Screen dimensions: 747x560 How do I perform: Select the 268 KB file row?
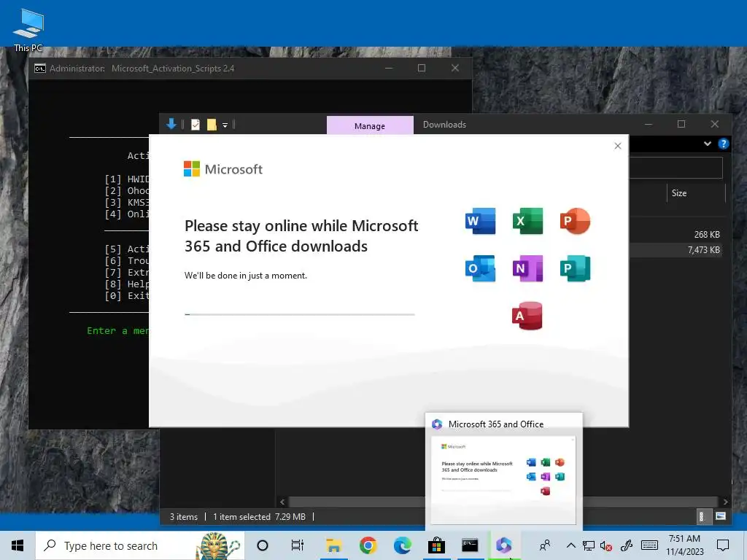678,234
